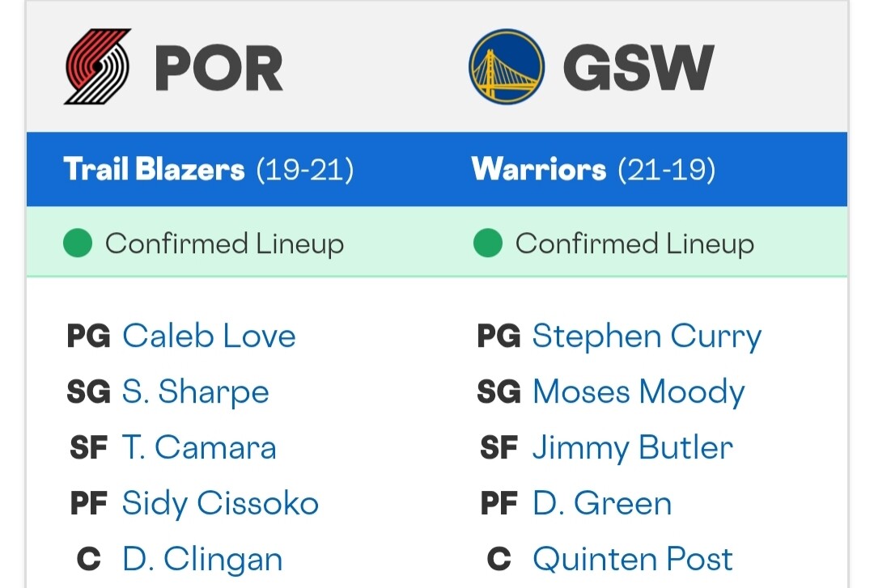Image resolution: width=874 pixels, height=588 pixels.
Task: Click Trail Blazers team name heading
Action: [154, 169]
